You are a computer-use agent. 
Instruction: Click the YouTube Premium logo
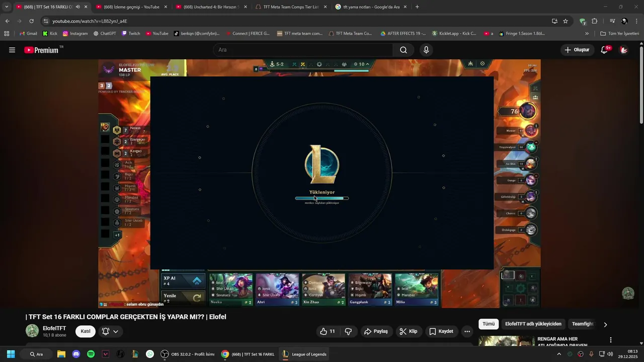click(x=41, y=50)
